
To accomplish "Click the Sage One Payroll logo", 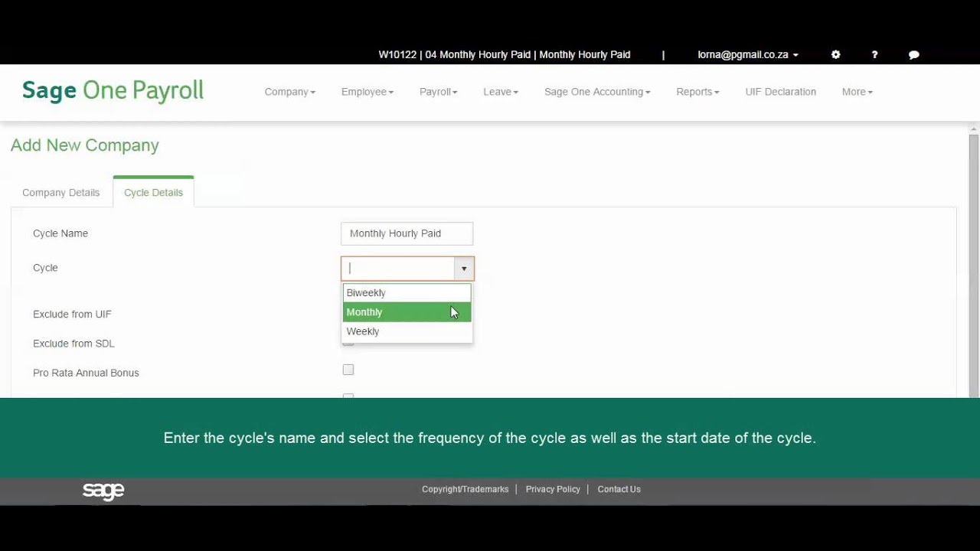I will [x=113, y=90].
